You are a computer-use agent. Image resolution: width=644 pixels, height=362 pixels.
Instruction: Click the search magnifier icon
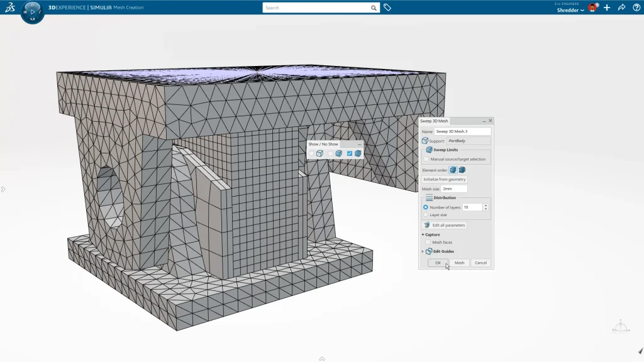coord(374,8)
